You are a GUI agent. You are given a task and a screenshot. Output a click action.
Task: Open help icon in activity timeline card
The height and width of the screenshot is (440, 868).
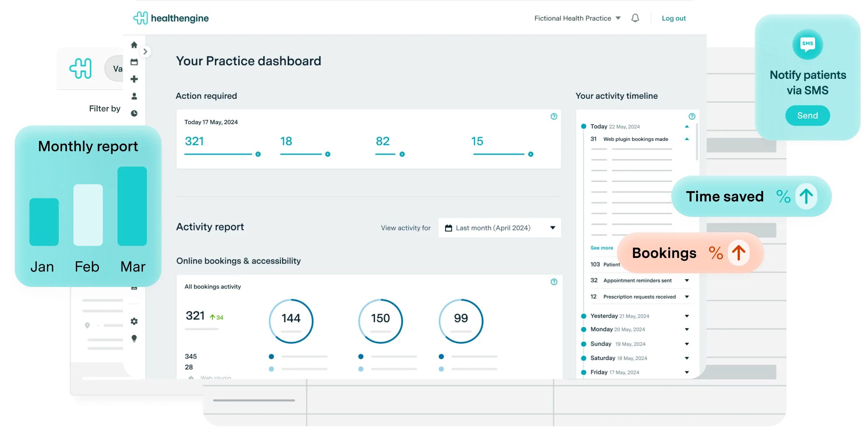pyautogui.click(x=692, y=116)
